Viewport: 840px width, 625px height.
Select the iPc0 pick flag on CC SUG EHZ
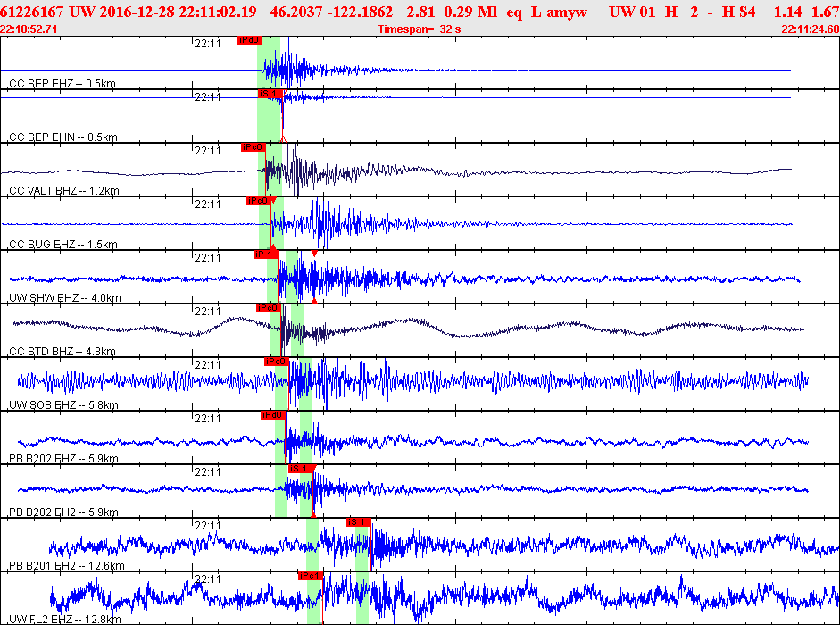point(257,201)
